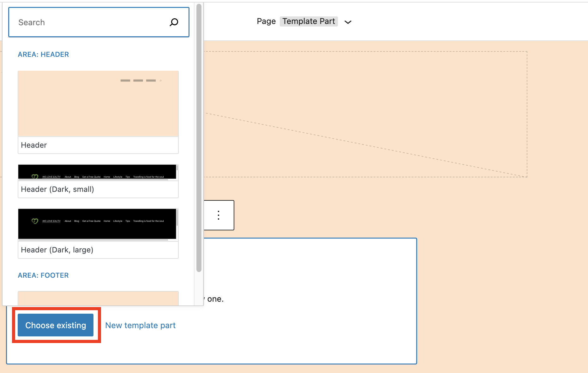Click the Page breadcrumb item
The width and height of the screenshot is (588, 373).
pos(266,21)
